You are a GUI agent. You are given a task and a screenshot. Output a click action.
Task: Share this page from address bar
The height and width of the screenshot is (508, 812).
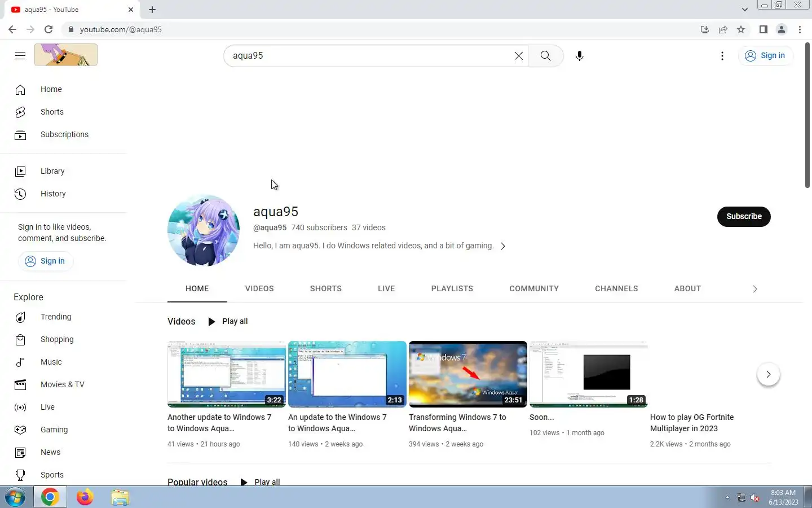point(723,29)
